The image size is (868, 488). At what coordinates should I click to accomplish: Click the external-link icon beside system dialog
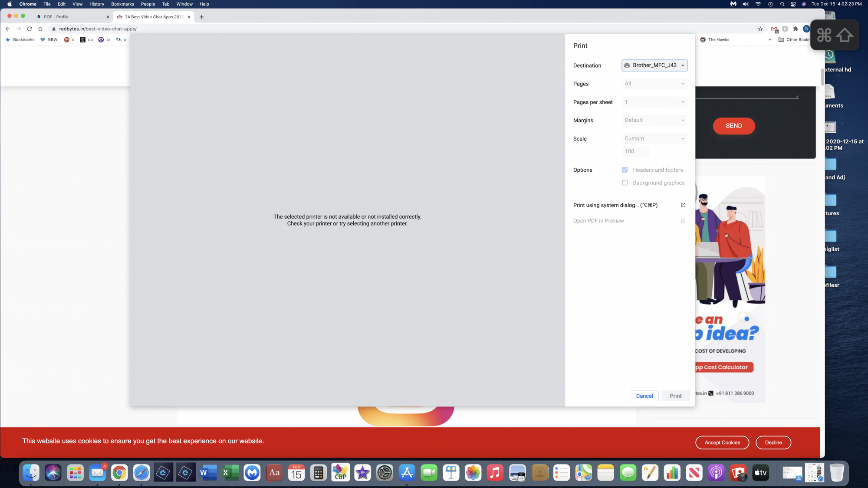pyautogui.click(x=683, y=205)
